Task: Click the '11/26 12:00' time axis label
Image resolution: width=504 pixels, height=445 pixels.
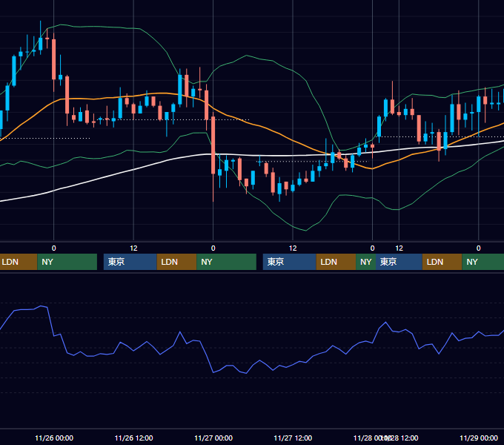Action: tap(133, 438)
